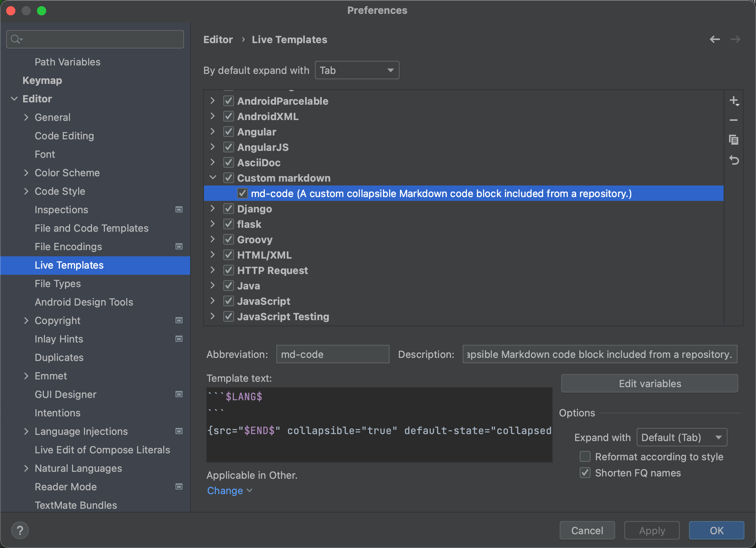Viewport: 756px width, 548px height.
Task: Click the add template plus icon
Action: [x=734, y=101]
